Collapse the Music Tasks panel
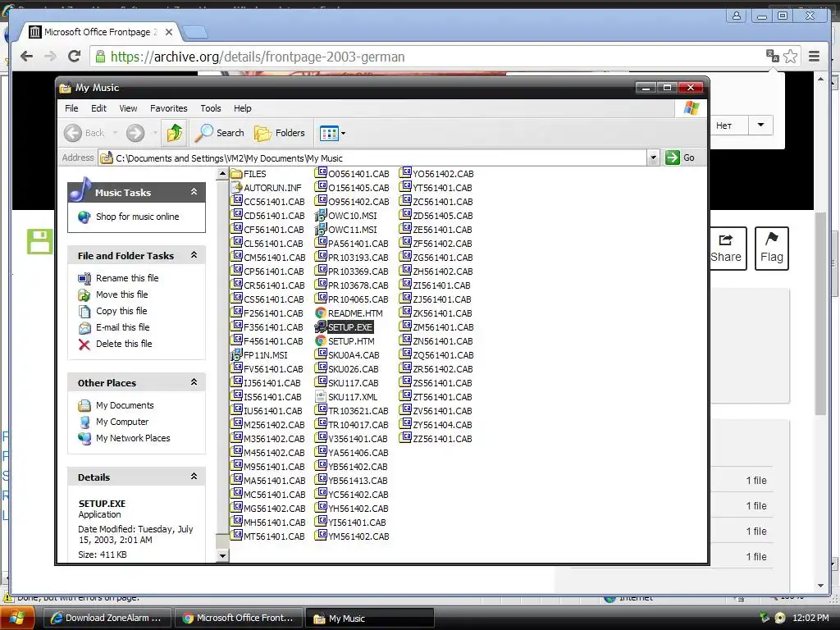 pos(194,192)
